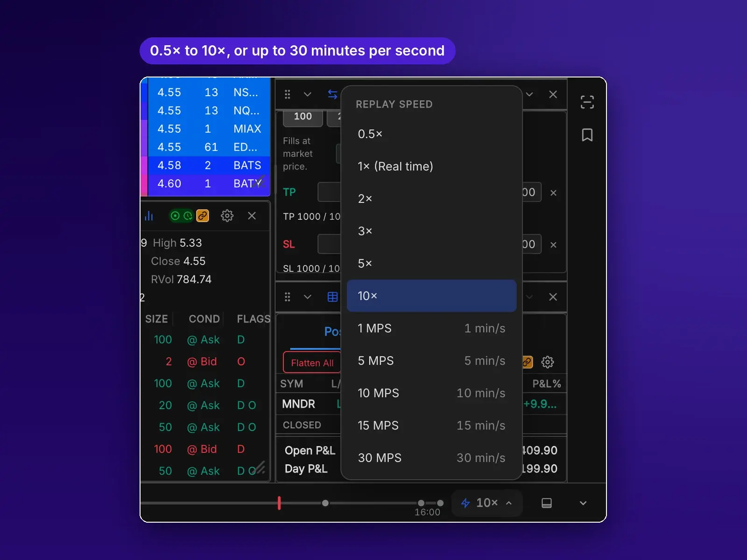Screen dimensions: 747x560
Task: Close the order entry panel
Action: 553,94
